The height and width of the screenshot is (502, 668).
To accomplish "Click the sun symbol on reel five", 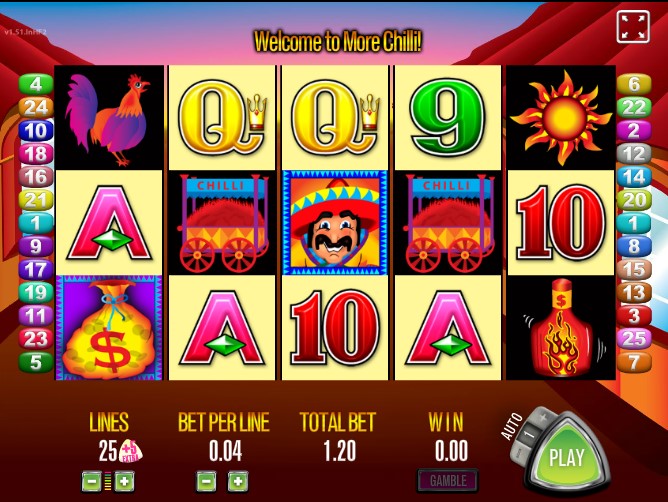I will 561,118.
